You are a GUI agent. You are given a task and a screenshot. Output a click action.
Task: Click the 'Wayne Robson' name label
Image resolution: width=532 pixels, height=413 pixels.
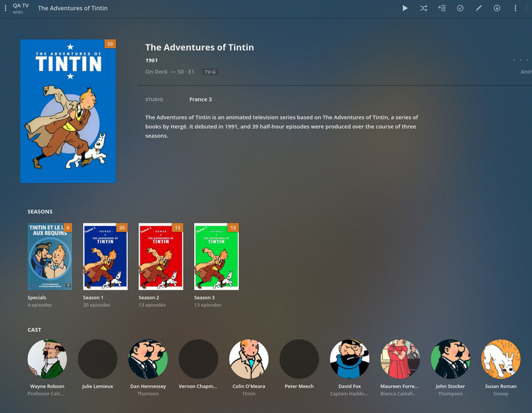pos(47,386)
